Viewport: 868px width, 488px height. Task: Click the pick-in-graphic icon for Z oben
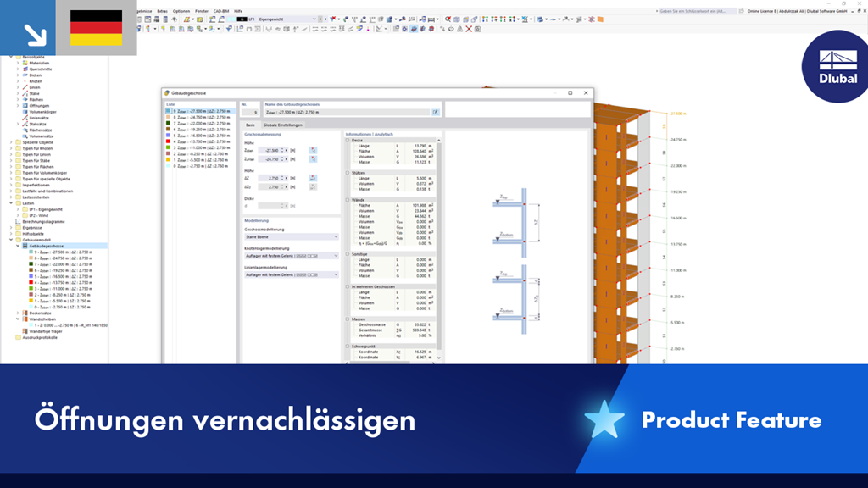tap(313, 151)
